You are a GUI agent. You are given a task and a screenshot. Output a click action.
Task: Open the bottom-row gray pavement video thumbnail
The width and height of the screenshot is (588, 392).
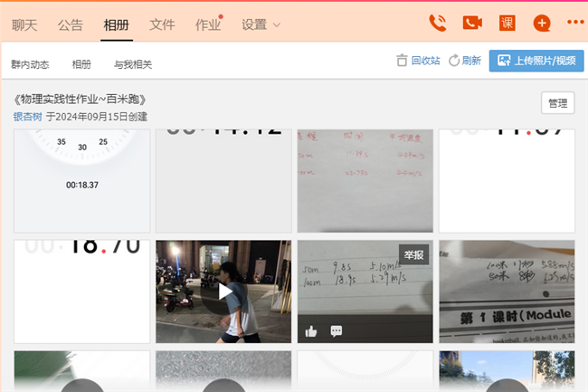pos(223,371)
